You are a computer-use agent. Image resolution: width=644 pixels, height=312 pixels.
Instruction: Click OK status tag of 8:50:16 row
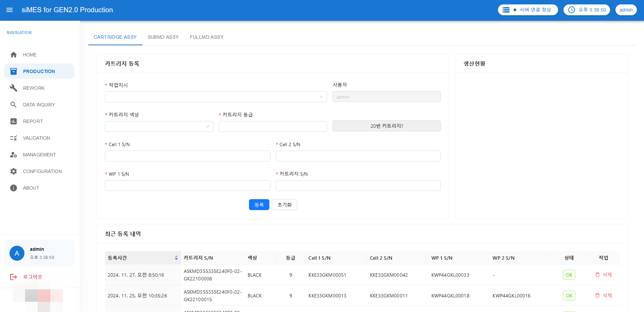click(569, 275)
